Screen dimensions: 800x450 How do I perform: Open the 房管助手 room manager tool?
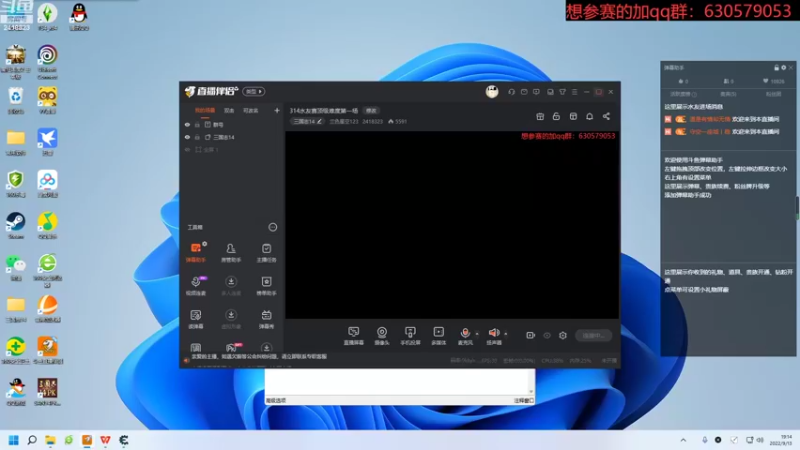click(x=231, y=252)
